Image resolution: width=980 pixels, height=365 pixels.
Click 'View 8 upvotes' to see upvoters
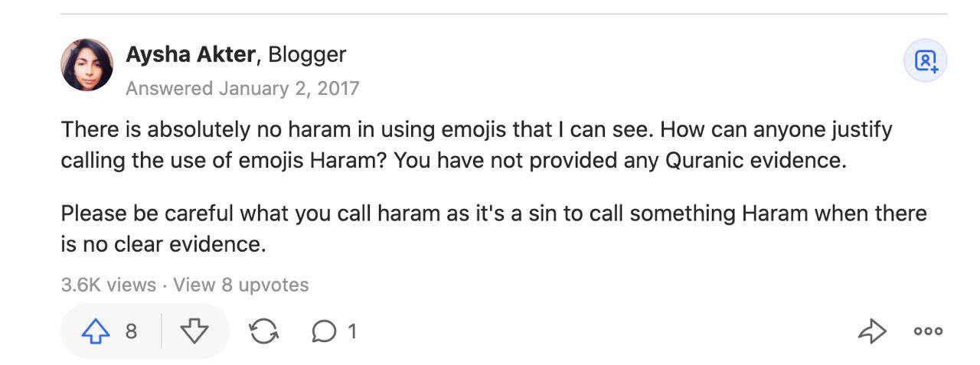click(x=240, y=285)
